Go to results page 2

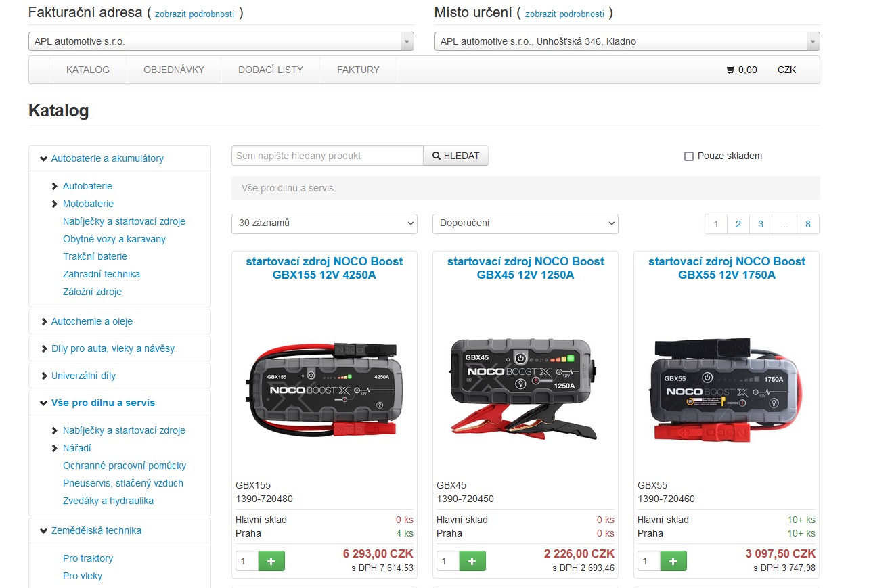tap(738, 224)
